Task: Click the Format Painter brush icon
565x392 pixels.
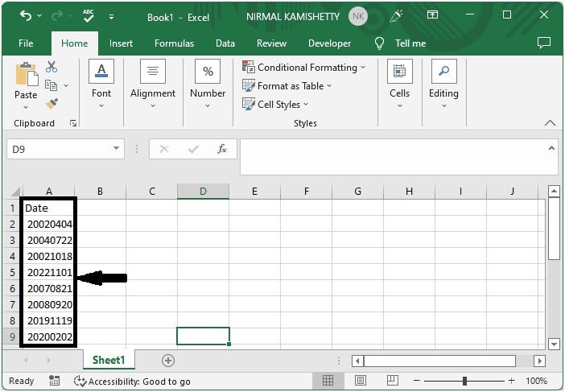Action: pos(52,104)
